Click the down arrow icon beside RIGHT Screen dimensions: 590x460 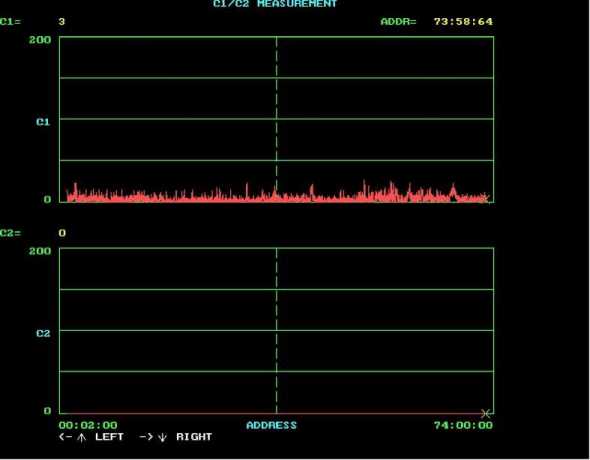point(163,437)
